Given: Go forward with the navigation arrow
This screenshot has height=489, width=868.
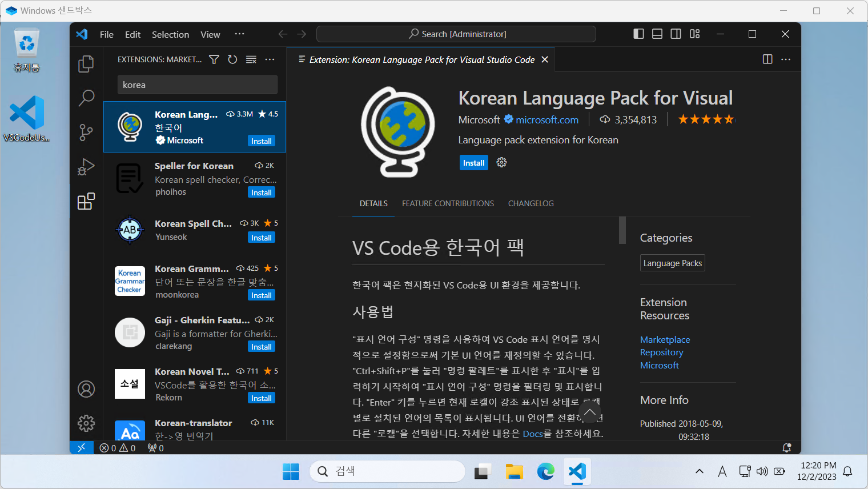Looking at the screenshot, I should [x=302, y=34].
